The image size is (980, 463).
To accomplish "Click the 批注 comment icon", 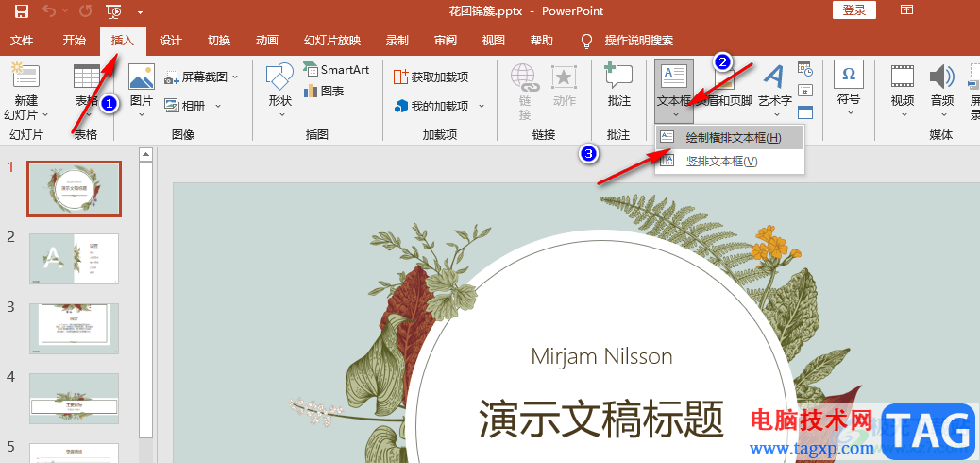I will point(618,76).
